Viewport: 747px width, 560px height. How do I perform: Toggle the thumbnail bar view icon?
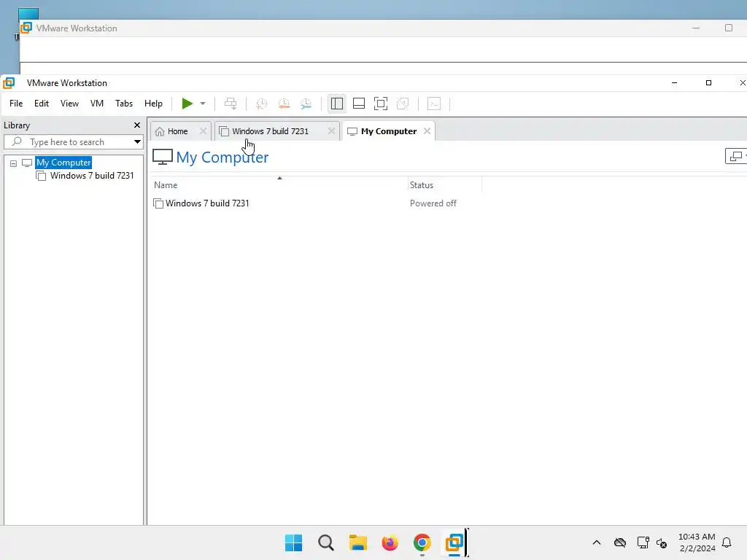click(359, 104)
